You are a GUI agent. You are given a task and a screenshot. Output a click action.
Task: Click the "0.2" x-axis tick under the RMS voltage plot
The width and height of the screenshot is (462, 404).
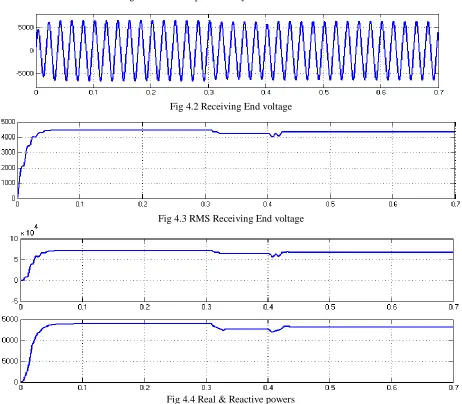[x=142, y=204]
